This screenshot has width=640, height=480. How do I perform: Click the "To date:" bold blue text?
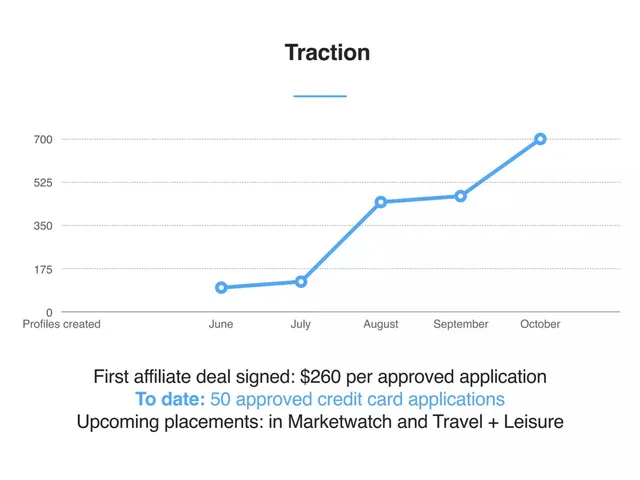tap(170, 399)
